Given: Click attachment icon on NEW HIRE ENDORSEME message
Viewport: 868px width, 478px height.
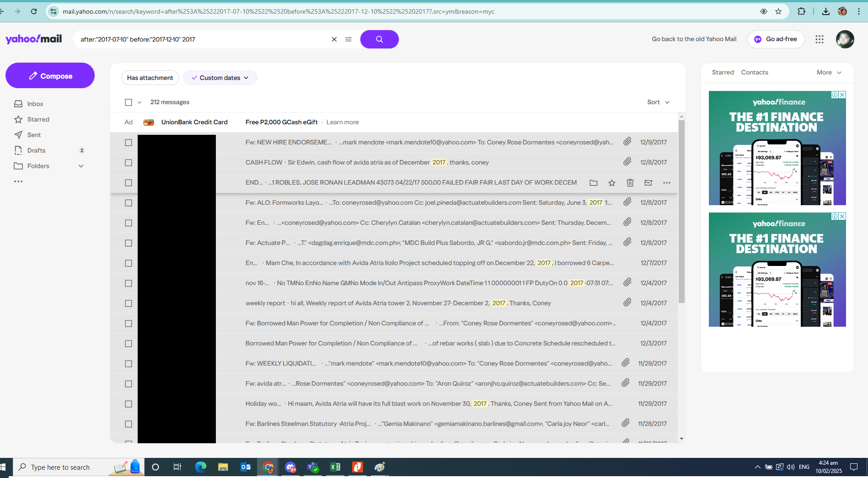Looking at the screenshot, I should tap(627, 142).
